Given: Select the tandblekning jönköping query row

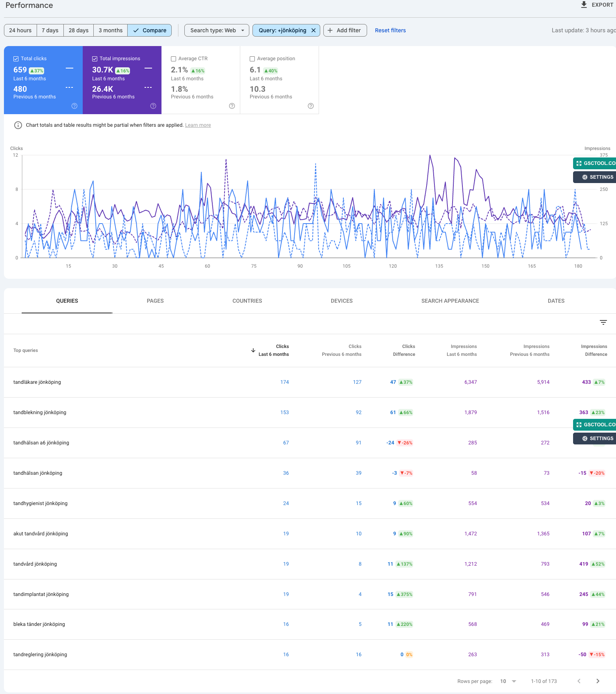Looking at the screenshot, I should click(x=40, y=413).
